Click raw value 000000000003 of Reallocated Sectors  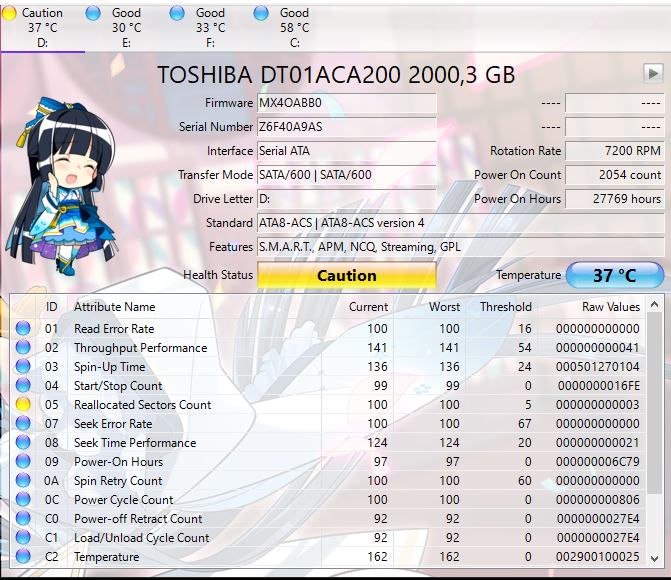(x=597, y=405)
